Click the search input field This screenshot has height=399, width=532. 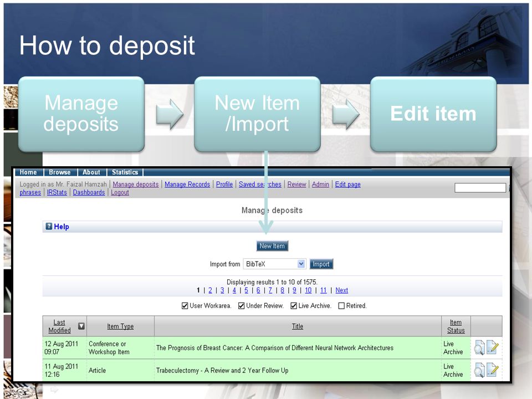point(480,188)
